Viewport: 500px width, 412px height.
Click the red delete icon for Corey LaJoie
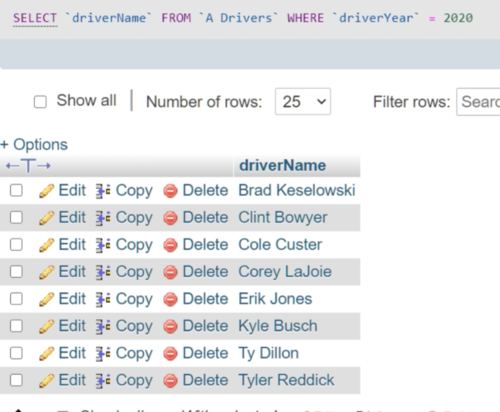tap(170, 272)
